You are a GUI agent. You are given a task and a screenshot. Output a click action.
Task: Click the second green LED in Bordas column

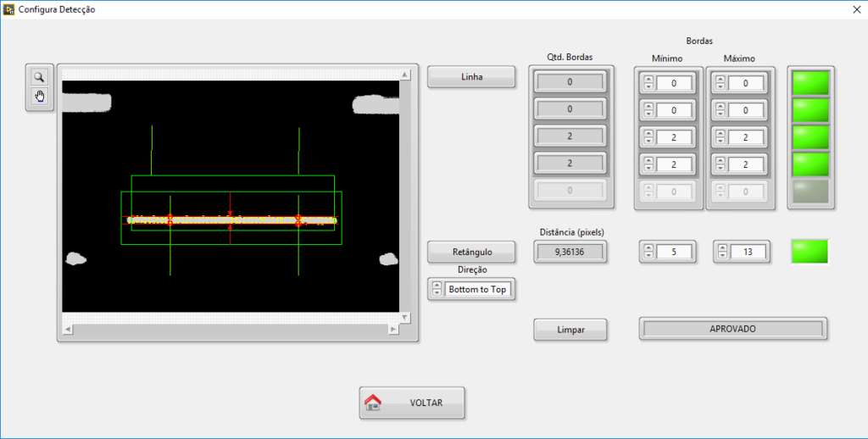coord(811,110)
